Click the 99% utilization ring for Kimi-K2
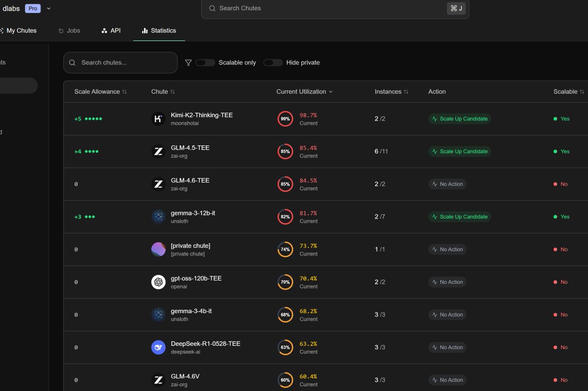This screenshot has width=588, height=391. tap(285, 119)
